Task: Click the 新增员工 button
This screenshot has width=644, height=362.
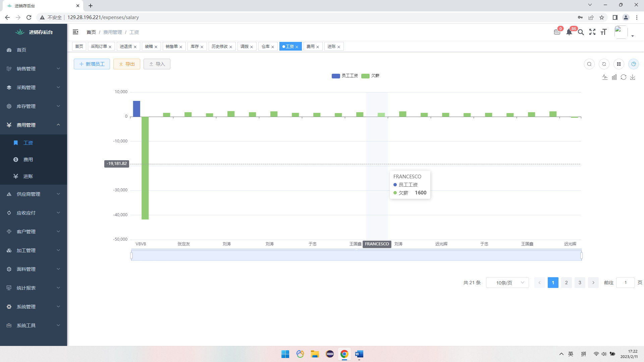Action: [92, 64]
